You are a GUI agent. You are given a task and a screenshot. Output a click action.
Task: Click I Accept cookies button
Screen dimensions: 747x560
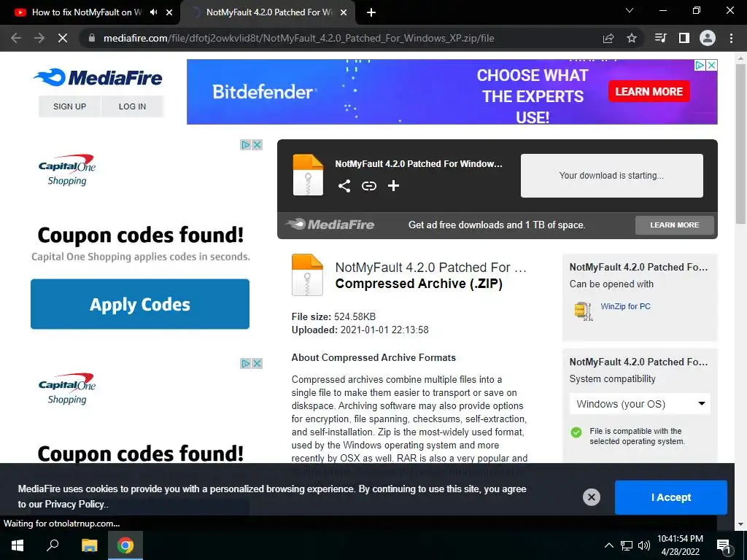(x=671, y=497)
